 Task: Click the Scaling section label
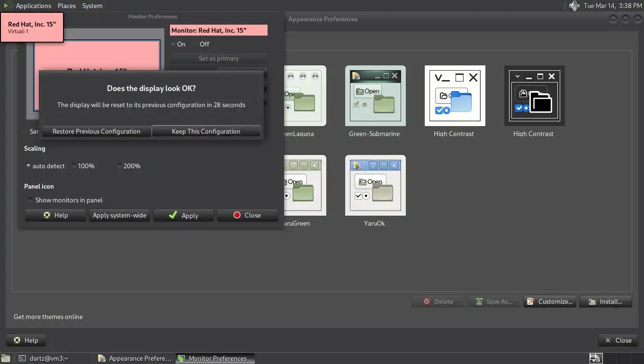(x=35, y=148)
